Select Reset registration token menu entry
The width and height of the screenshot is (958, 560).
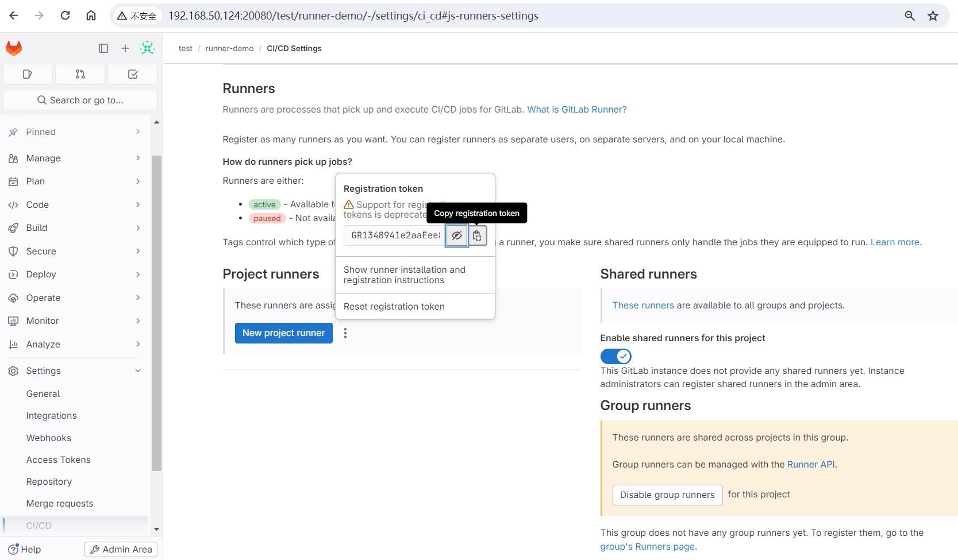[394, 306]
